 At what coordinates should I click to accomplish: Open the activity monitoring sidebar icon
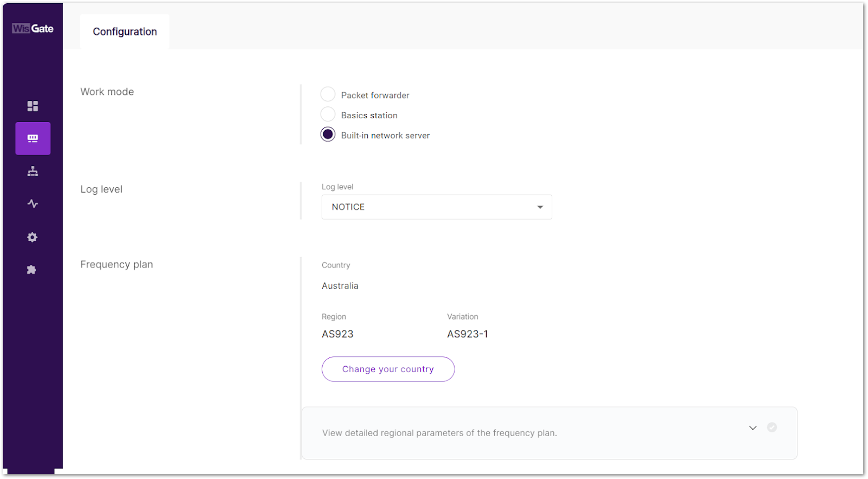tap(33, 203)
